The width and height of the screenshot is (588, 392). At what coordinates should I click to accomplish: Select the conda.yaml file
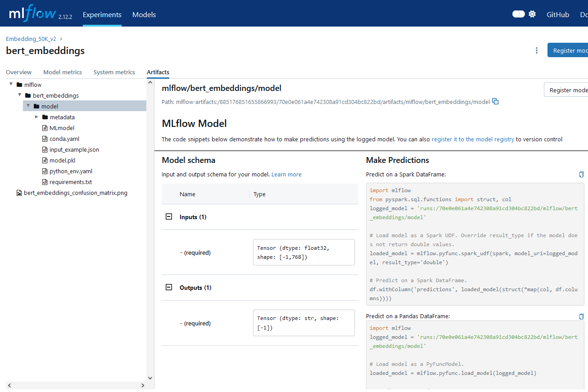[x=64, y=139]
